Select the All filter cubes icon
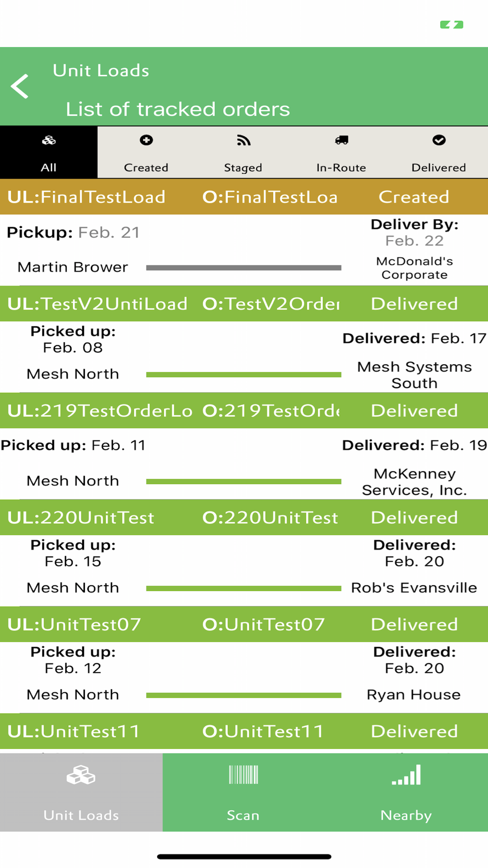This screenshot has height=868, width=488. coord(49,141)
